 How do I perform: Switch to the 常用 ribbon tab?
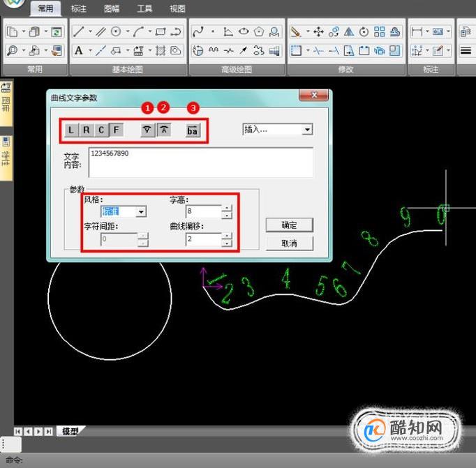(x=45, y=8)
